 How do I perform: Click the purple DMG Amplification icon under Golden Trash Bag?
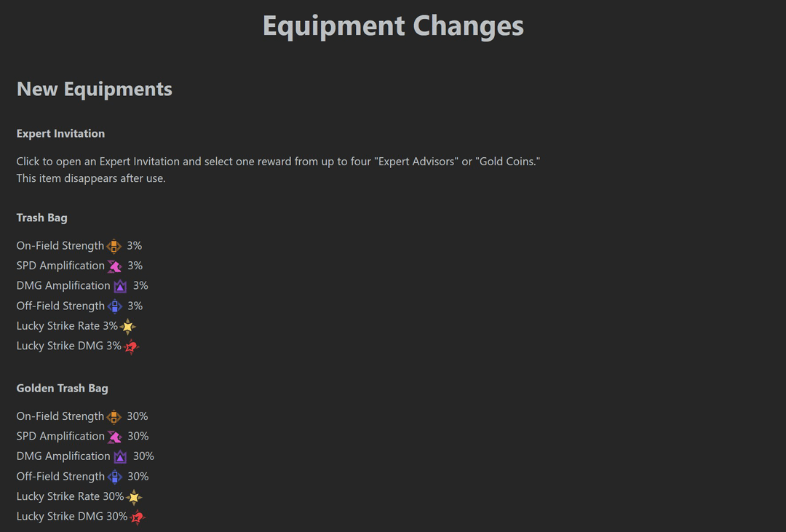pos(120,456)
